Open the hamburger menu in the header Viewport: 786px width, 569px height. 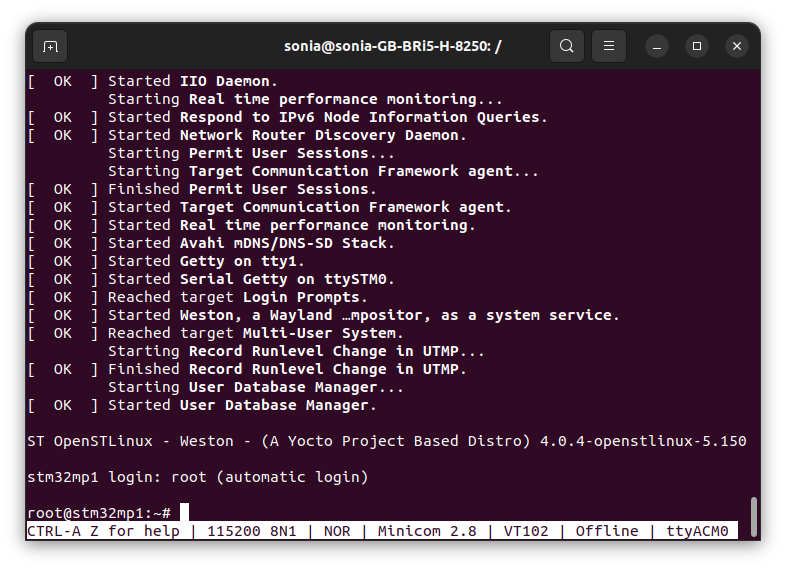pos(609,46)
